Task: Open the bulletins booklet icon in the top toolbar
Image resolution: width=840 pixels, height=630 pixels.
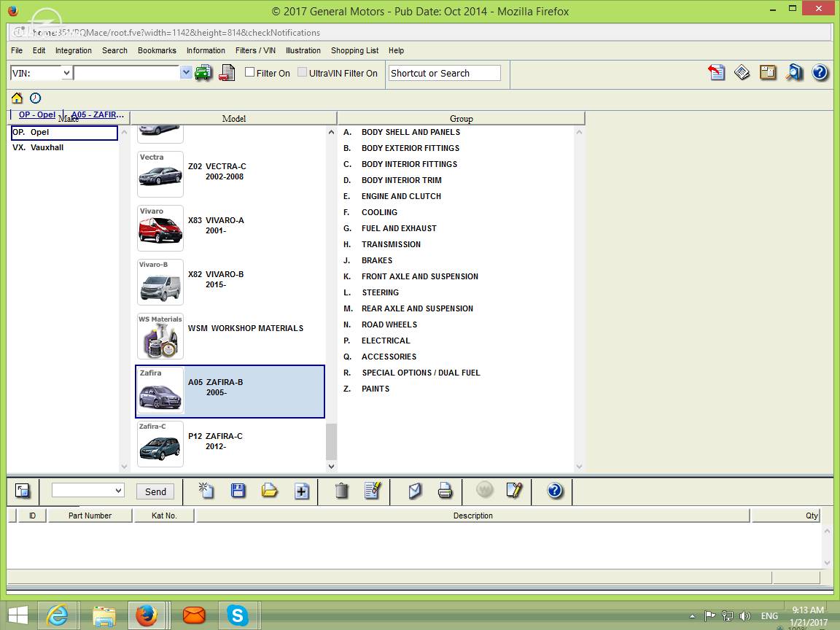Action: pyautogui.click(x=742, y=72)
